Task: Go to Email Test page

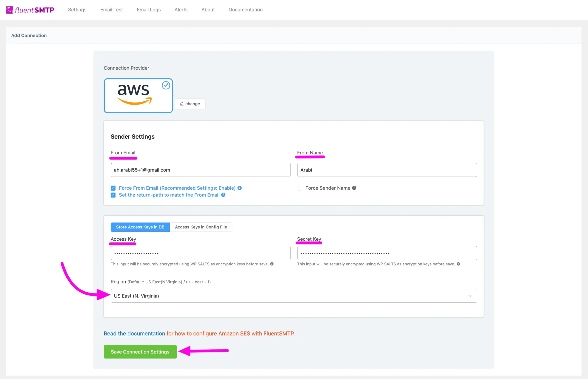Action: click(111, 10)
